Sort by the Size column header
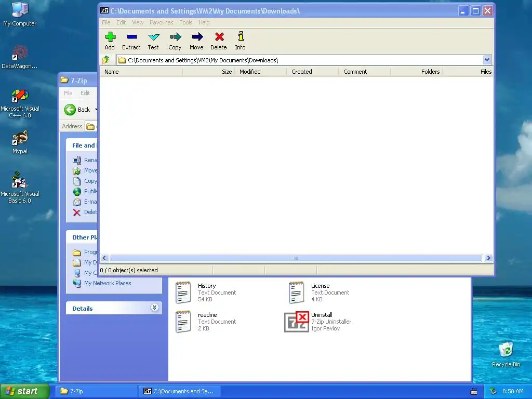 point(208,72)
